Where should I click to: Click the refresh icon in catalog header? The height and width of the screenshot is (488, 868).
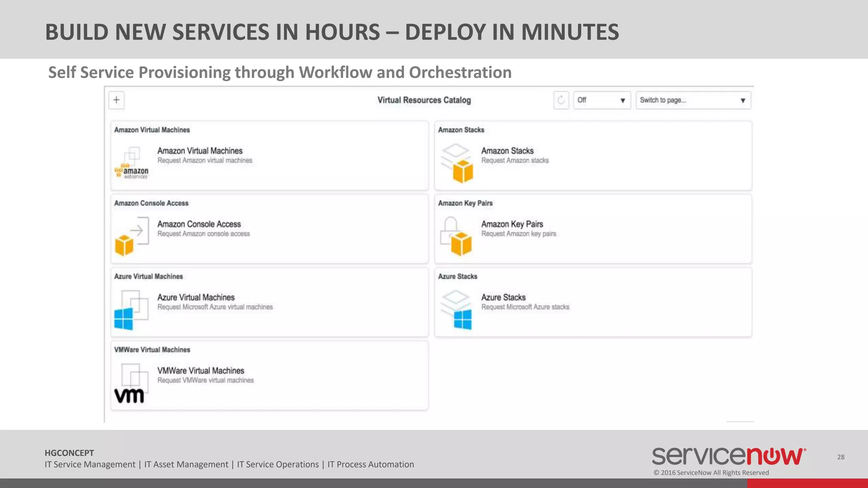[561, 100]
